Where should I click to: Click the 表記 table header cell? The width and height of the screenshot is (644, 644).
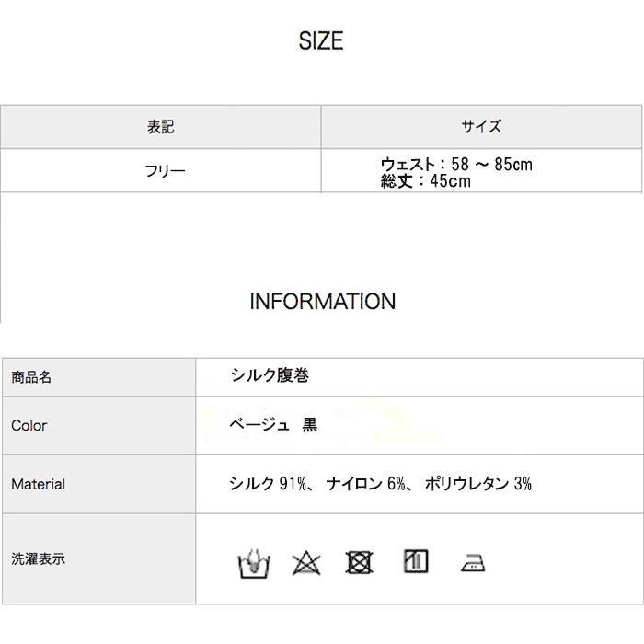(x=161, y=127)
